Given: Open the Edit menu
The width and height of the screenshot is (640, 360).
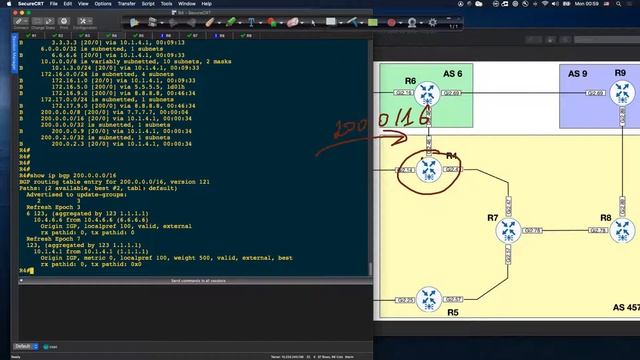Looking at the screenshot, I should point(68,4).
